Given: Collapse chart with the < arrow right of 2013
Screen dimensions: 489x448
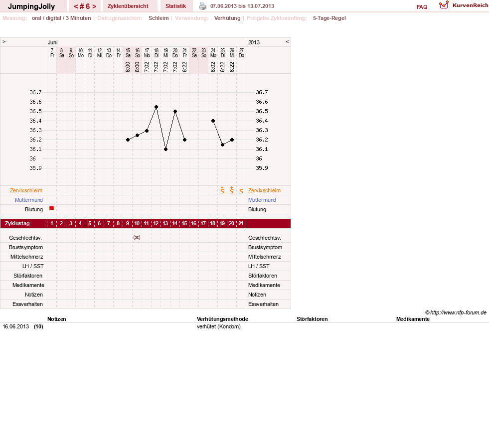Looking at the screenshot, I should (287, 41).
